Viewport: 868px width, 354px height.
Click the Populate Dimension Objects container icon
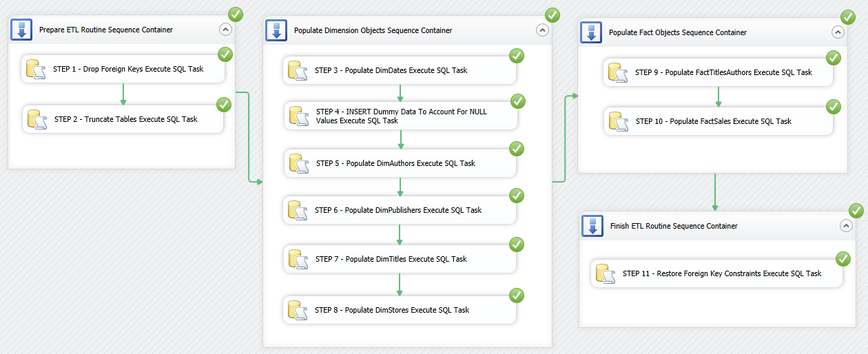(x=276, y=30)
